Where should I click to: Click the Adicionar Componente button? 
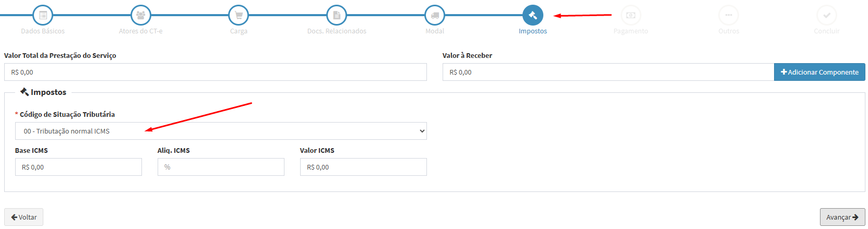[819, 72]
